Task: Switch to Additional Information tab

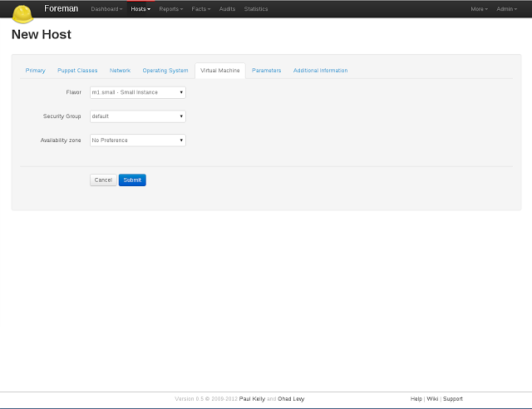Action: (x=320, y=71)
